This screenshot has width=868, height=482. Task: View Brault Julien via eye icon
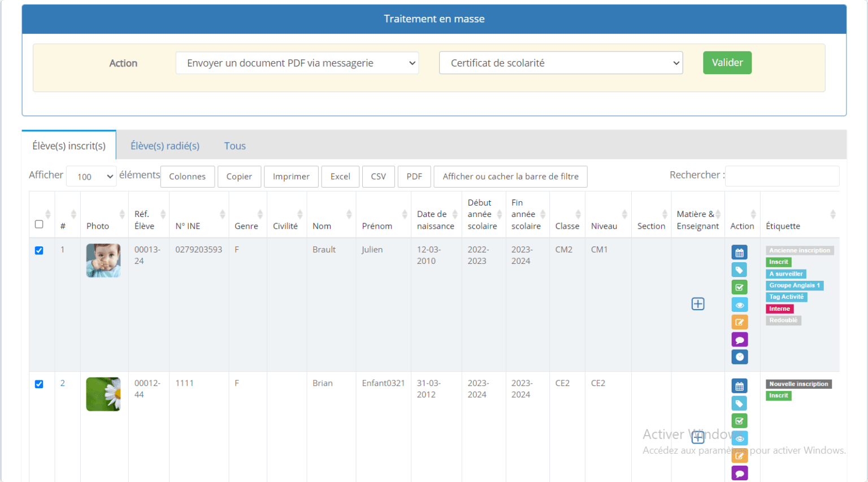click(x=739, y=305)
